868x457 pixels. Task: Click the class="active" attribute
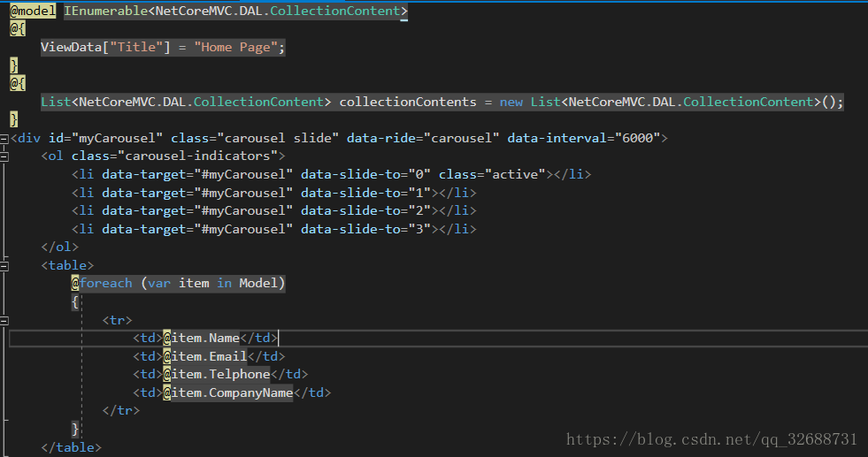click(492, 174)
